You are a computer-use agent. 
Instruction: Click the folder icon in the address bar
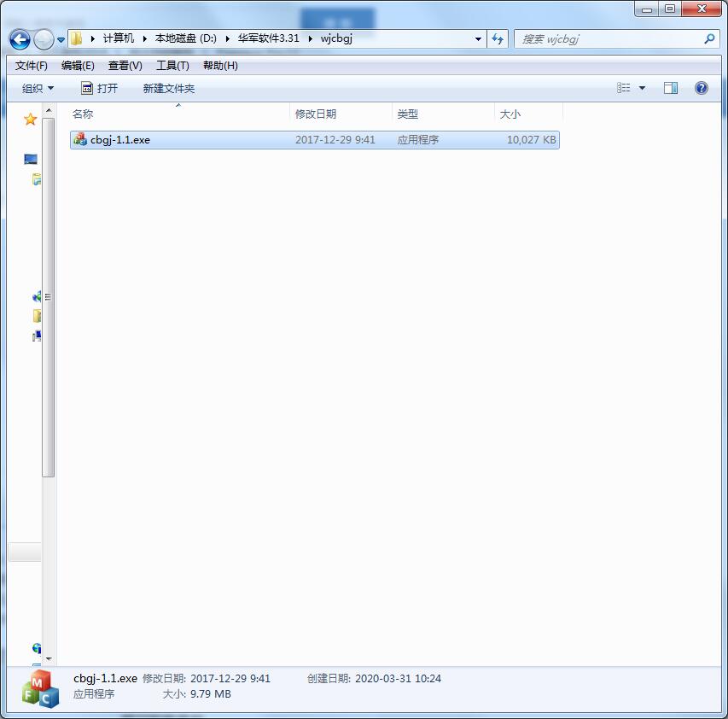click(75, 38)
